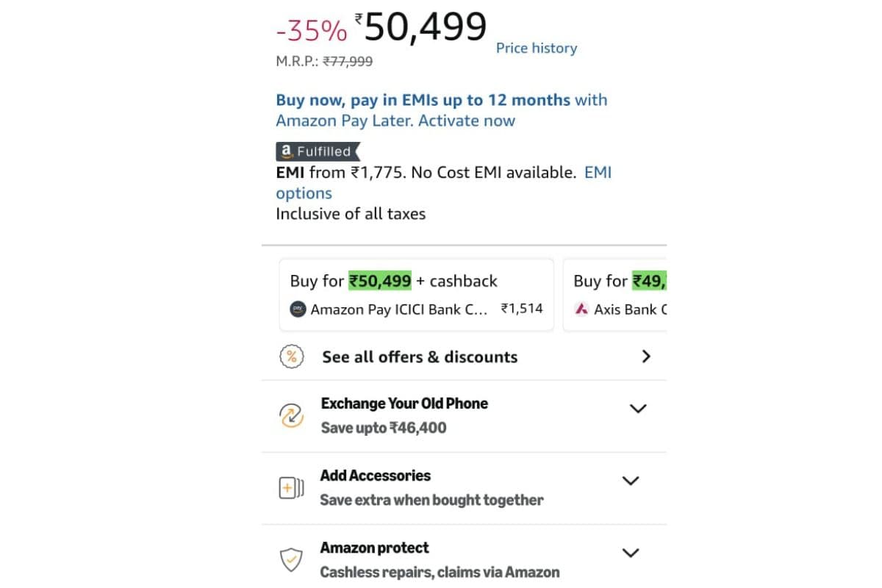Open See all offers & discounts arrow

(x=646, y=356)
